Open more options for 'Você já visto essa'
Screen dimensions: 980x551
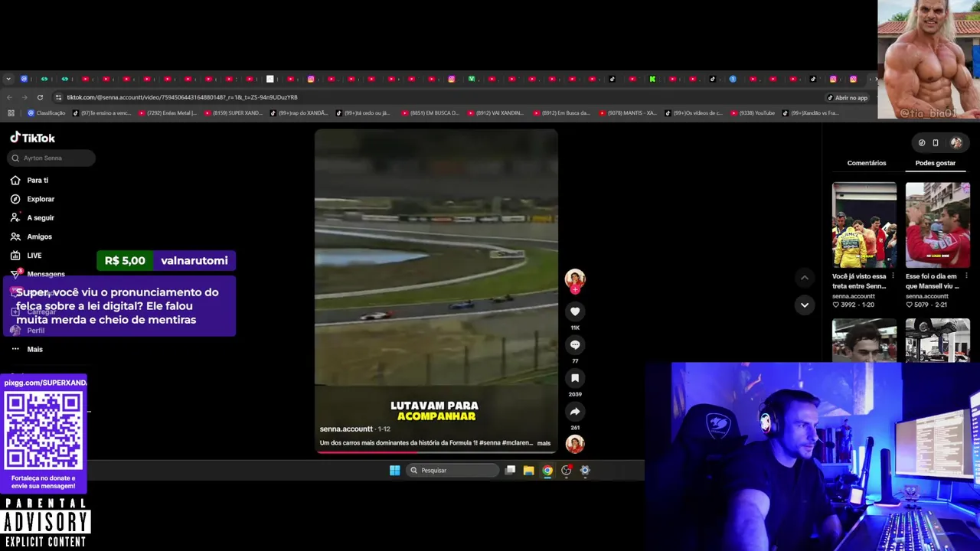coord(893,276)
